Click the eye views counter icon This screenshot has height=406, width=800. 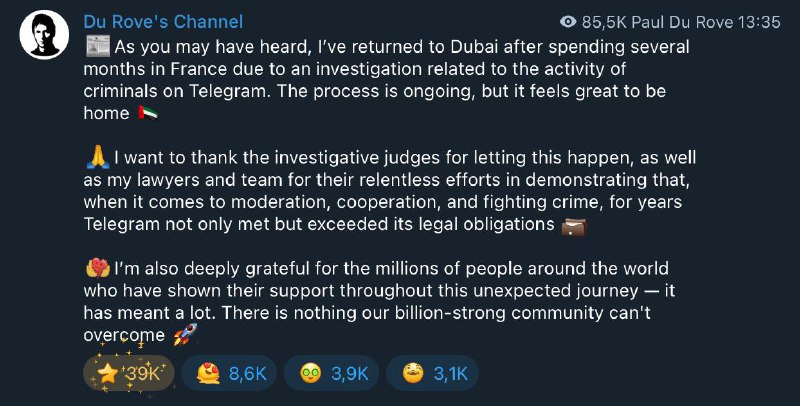tap(568, 22)
